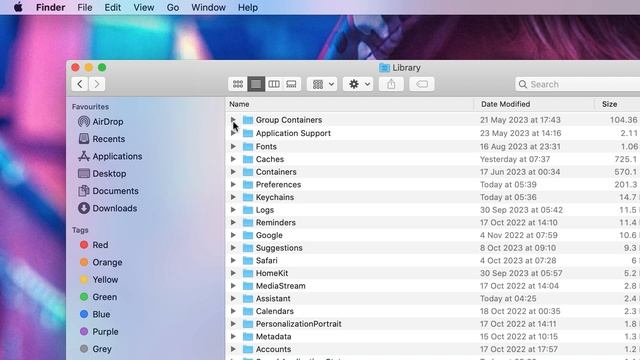The height and width of the screenshot is (360, 640).
Task: Click the Edit Tags toolbar button
Action: (422, 84)
